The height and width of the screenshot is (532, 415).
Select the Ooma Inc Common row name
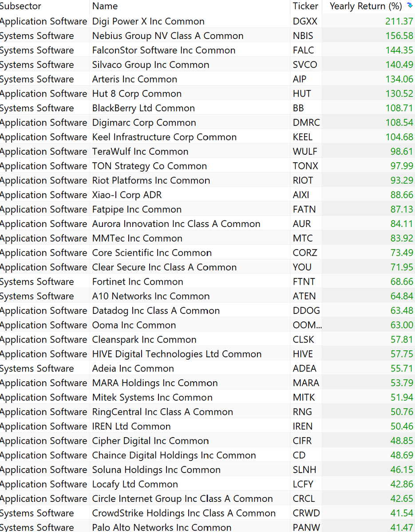coord(134,325)
